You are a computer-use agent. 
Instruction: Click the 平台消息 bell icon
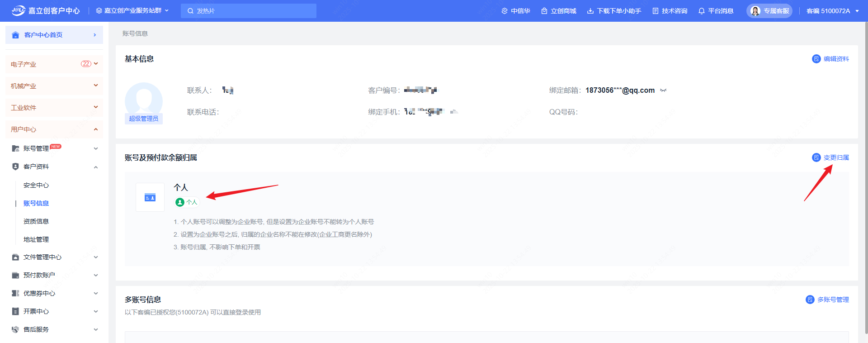pyautogui.click(x=702, y=11)
